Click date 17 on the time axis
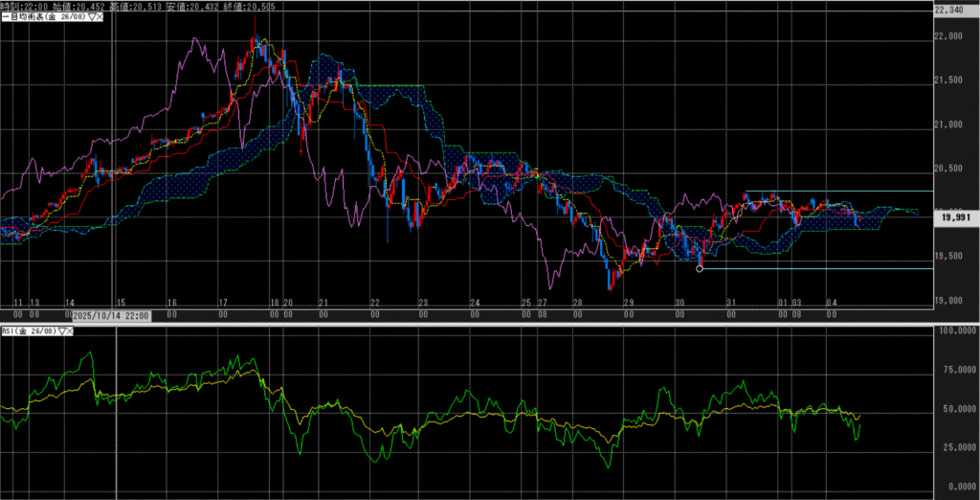The width and height of the screenshot is (980, 500). coord(223,303)
